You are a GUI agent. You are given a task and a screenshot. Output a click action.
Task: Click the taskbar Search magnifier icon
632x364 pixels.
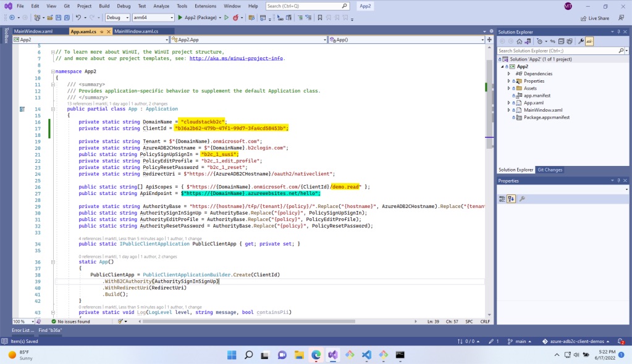click(x=249, y=355)
